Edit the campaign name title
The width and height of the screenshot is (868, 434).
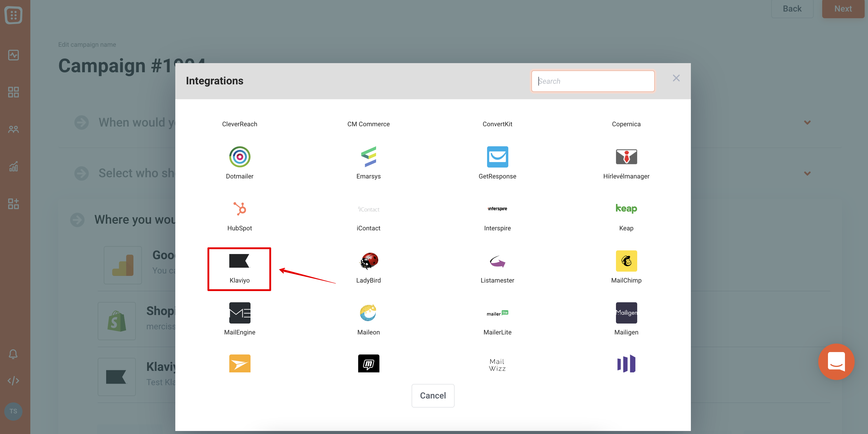coord(131,66)
